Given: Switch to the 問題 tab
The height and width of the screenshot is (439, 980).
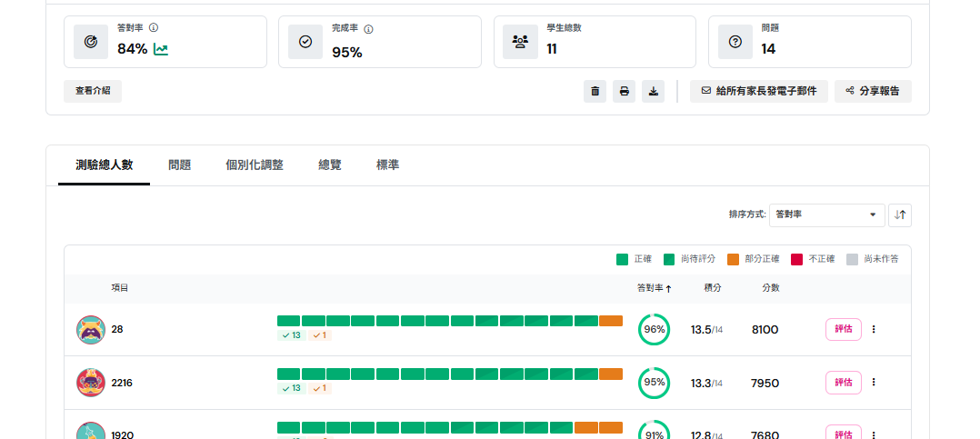Looking at the screenshot, I should [179, 165].
